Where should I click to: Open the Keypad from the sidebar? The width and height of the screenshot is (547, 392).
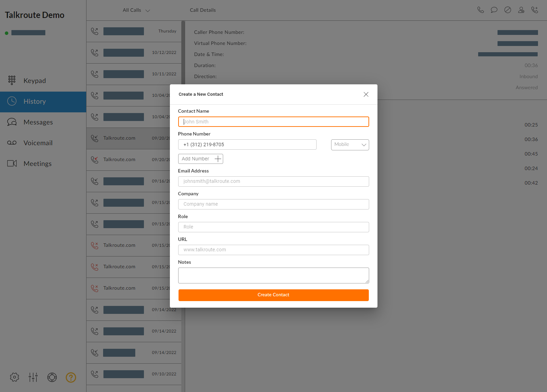pyautogui.click(x=43, y=81)
